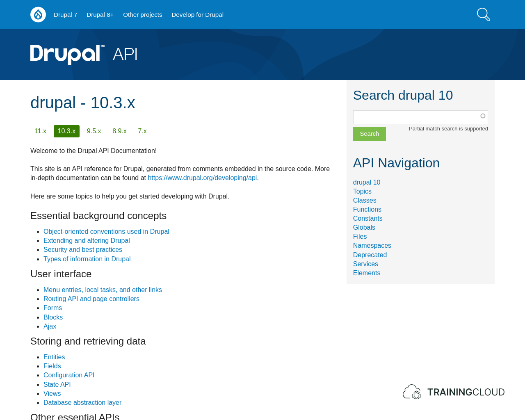Click 'Welcome to the Drupal API Documentation!' text
The width and height of the screenshot is (525, 420).
(x=94, y=151)
